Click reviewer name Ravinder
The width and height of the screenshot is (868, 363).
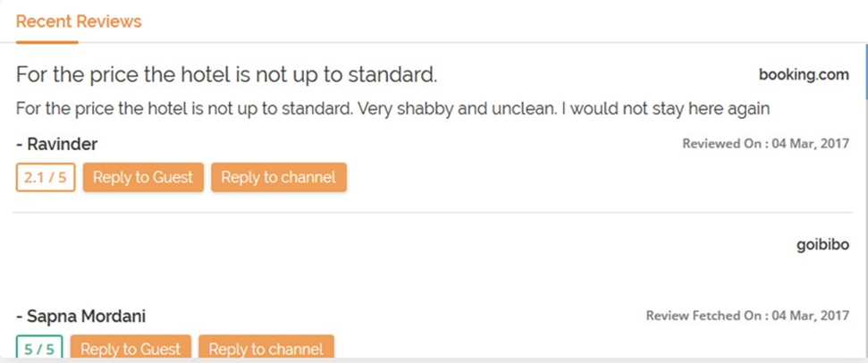click(57, 144)
